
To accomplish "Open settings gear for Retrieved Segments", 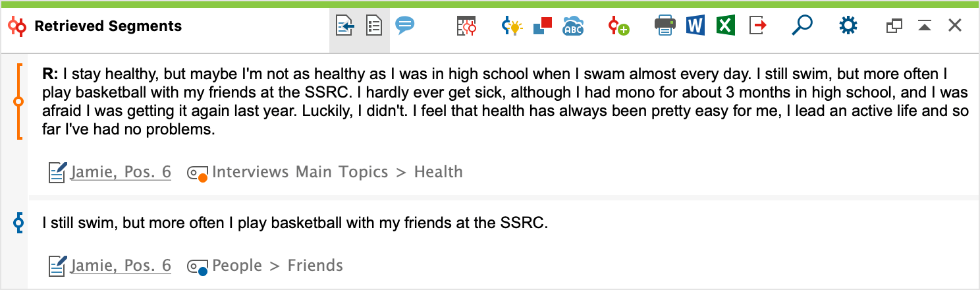I will point(848,26).
